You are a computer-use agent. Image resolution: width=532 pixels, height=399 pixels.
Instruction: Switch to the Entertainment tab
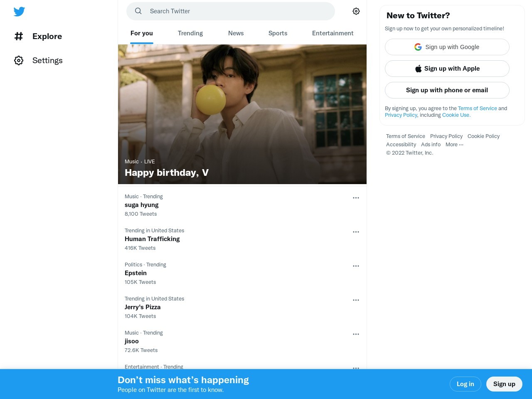coord(333,33)
